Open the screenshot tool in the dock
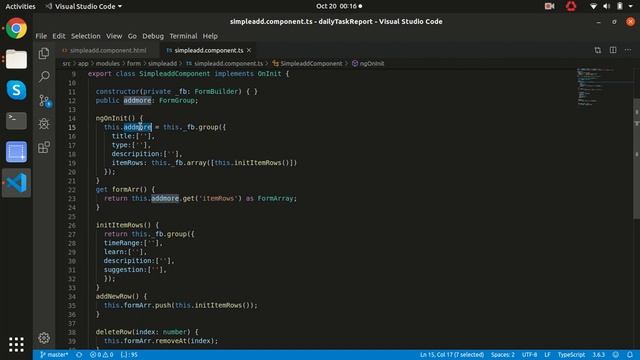This screenshot has width=640, height=360. click(16, 152)
